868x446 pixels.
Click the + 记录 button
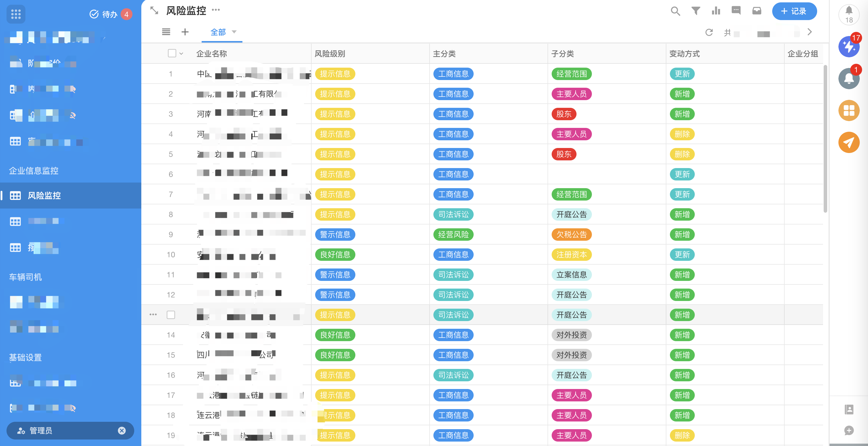pos(794,11)
